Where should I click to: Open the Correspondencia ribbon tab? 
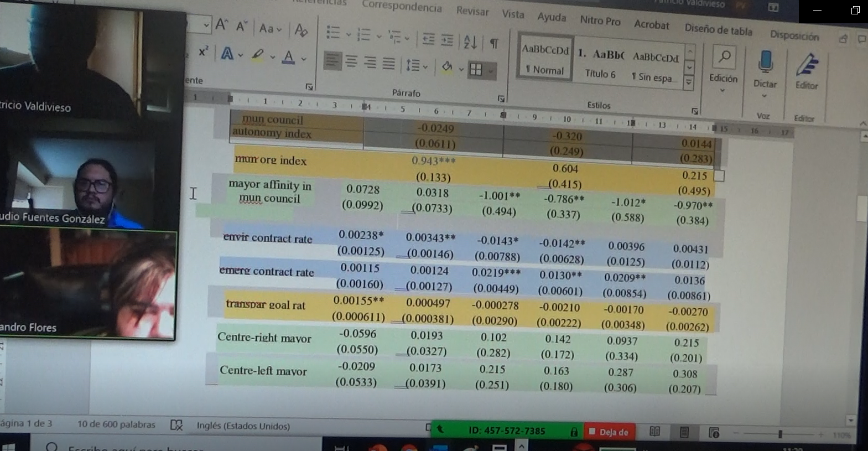point(402,6)
